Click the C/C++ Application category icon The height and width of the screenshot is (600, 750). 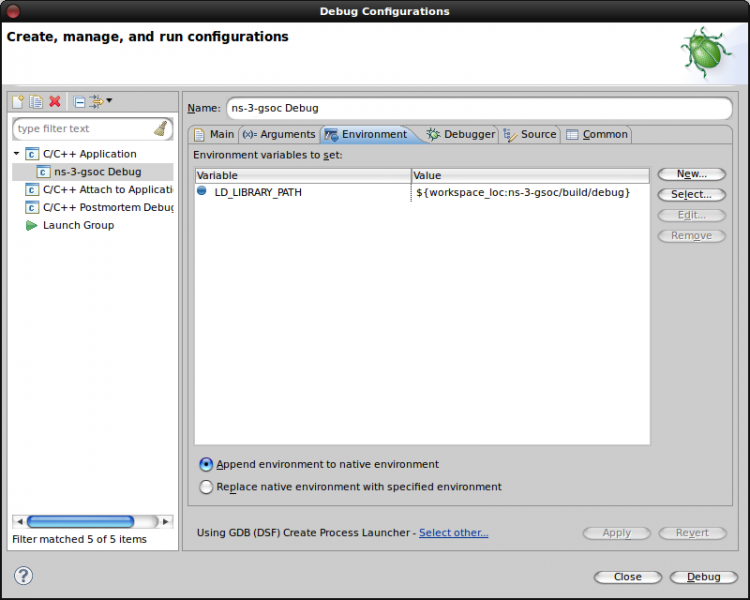coord(32,154)
